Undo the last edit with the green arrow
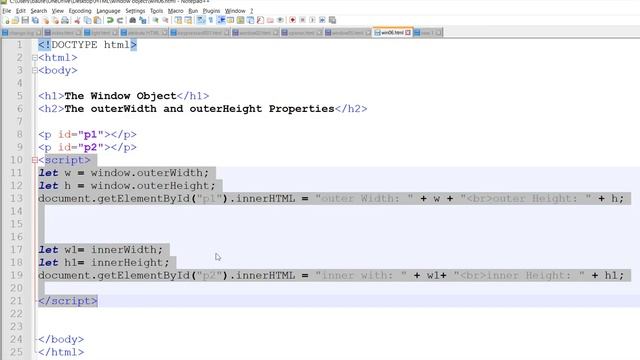Image resolution: width=640 pixels, height=360 pixels. pos(110,20)
